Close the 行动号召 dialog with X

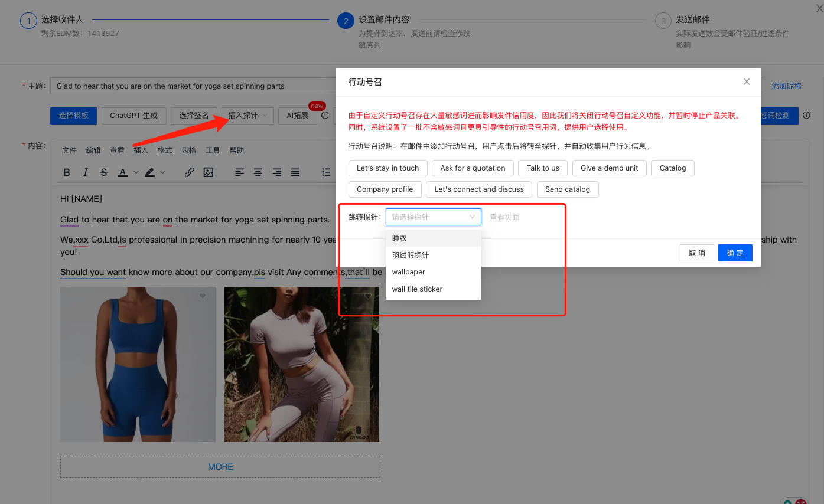747,82
